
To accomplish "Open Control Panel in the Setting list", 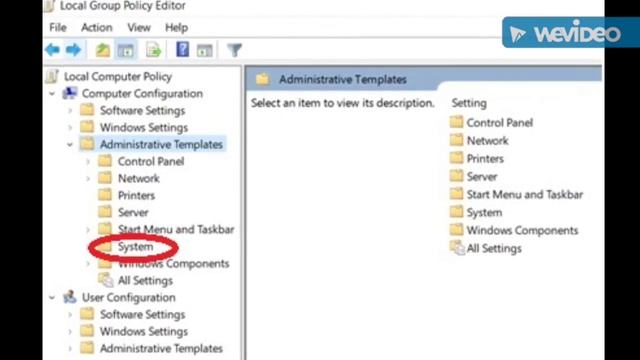I will pos(500,123).
